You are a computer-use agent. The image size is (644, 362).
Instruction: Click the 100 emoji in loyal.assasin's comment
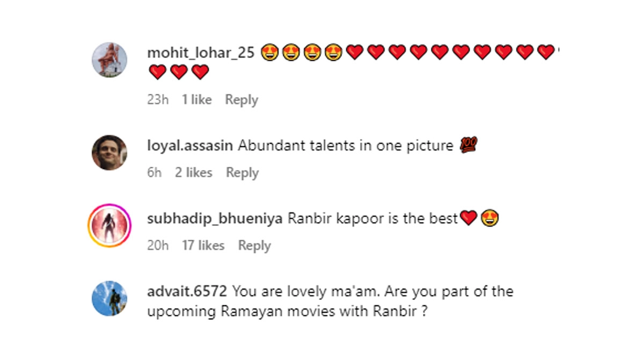click(x=469, y=145)
